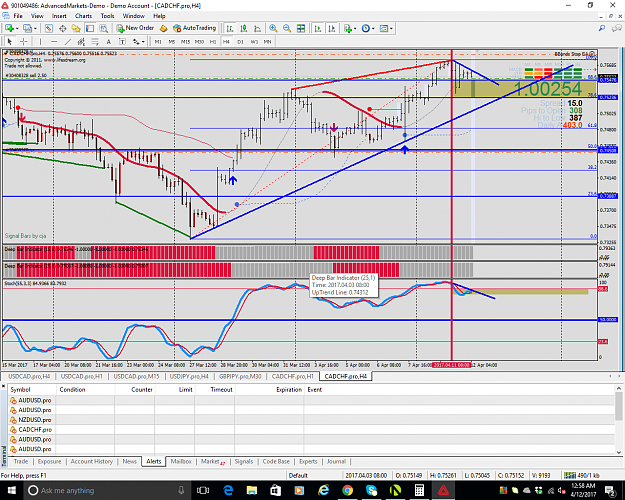This screenshot has height=500, width=625.
Task: Toggle Chart Shift button
Action: [332, 28]
